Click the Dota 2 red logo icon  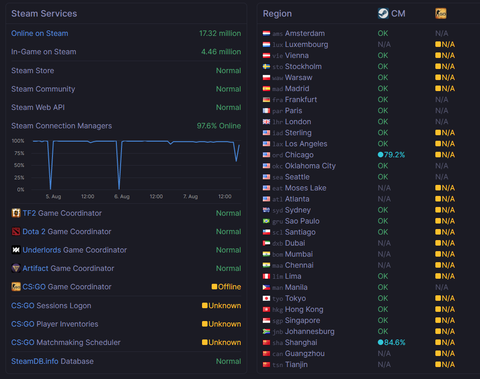point(16,231)
